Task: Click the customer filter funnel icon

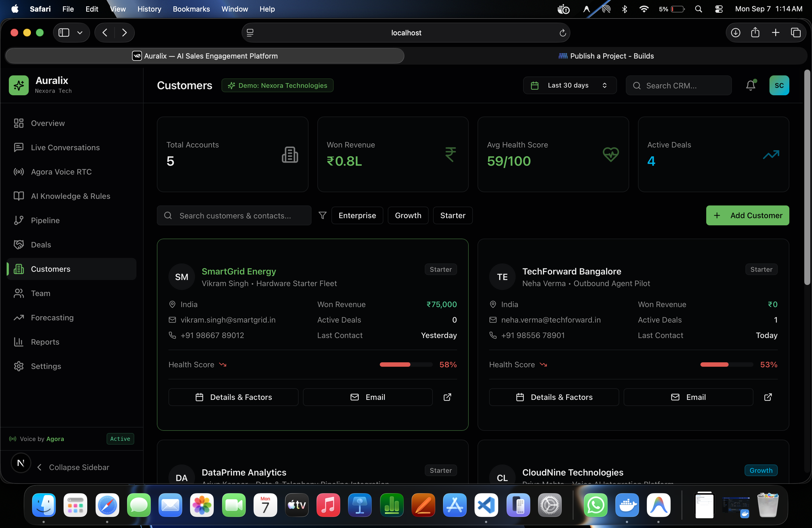Action: 322,215
